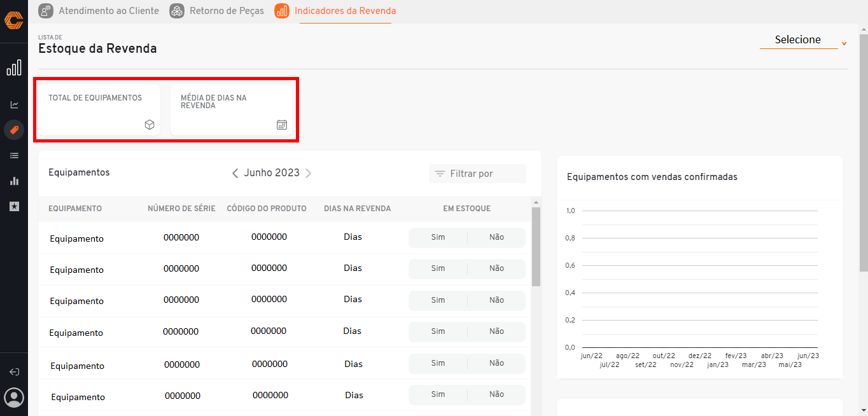Open the Selecione dropdown
Image resolution: width=868 pixels, height=416 pixels.
pos(799,40)
